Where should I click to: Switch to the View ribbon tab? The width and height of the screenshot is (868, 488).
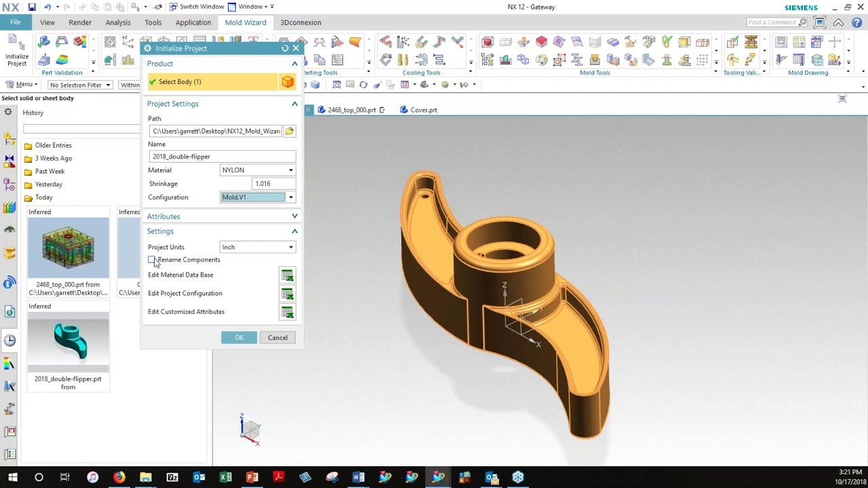point(47,22)
